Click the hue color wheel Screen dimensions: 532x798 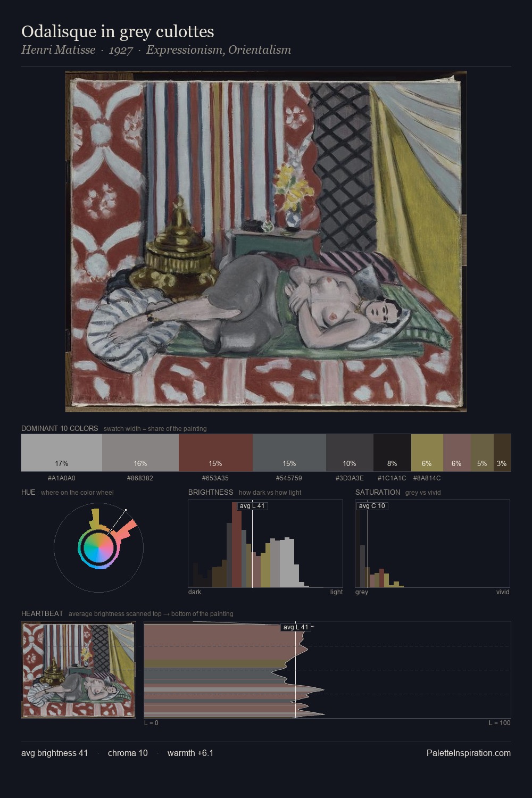[x=98, y=547]
